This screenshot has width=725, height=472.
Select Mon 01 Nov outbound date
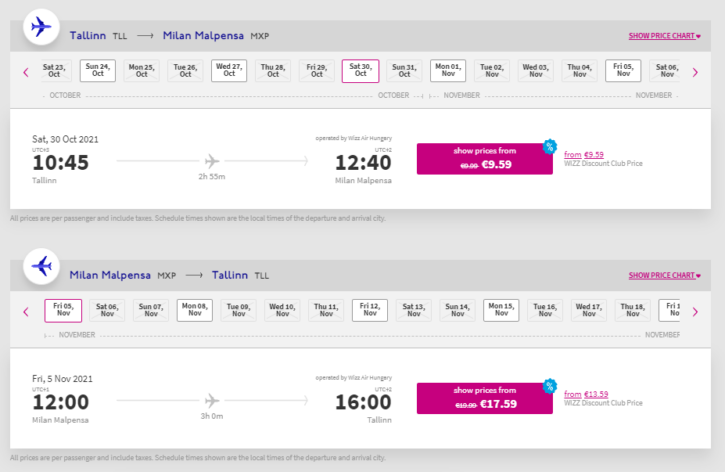pyautogui.click(x=448, y=71)
